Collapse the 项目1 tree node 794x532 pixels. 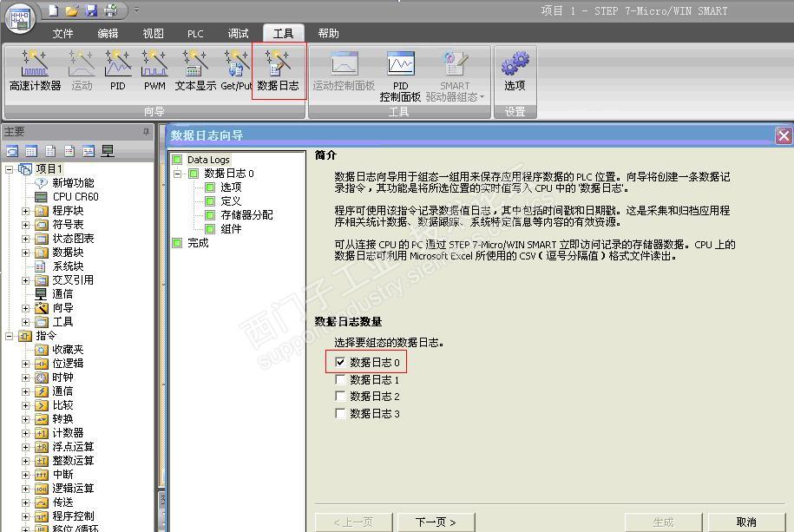coord(10,169)
